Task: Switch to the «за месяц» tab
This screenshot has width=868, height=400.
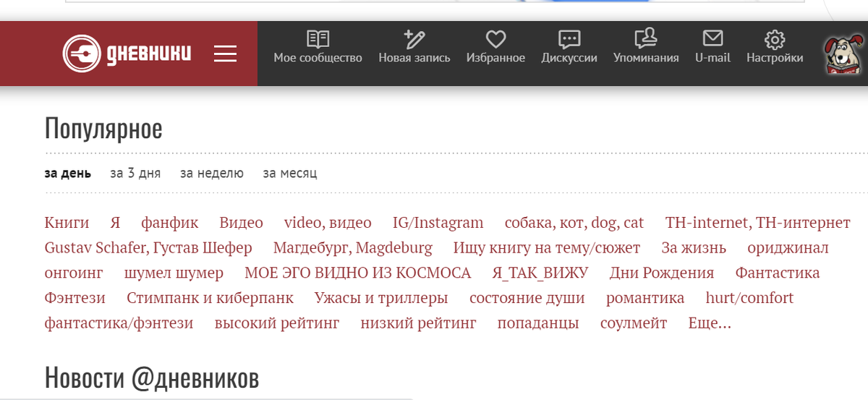Action: [x=290, y=174]
